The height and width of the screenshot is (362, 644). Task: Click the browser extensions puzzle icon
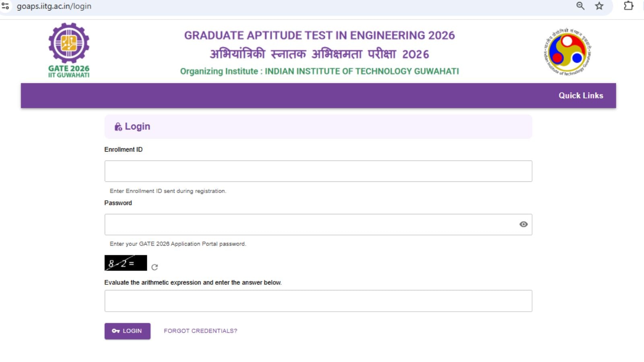pyautogui.click(x=628, y=6)
